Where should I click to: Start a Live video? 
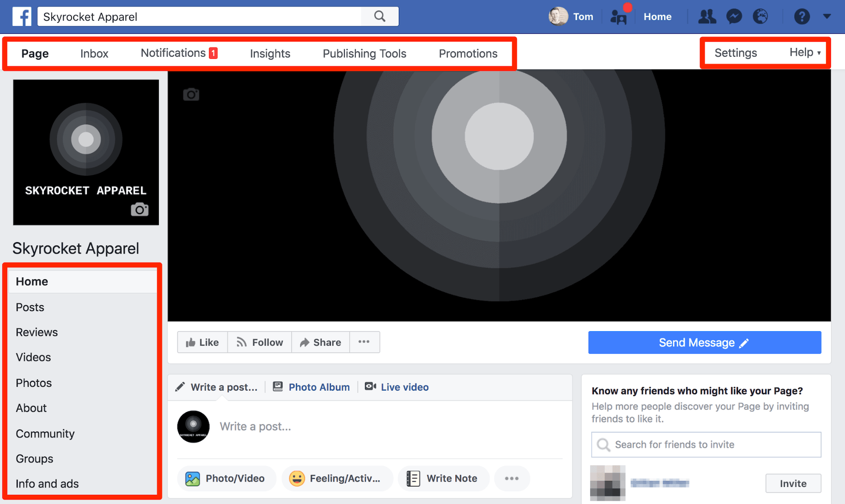coord(397,387)
